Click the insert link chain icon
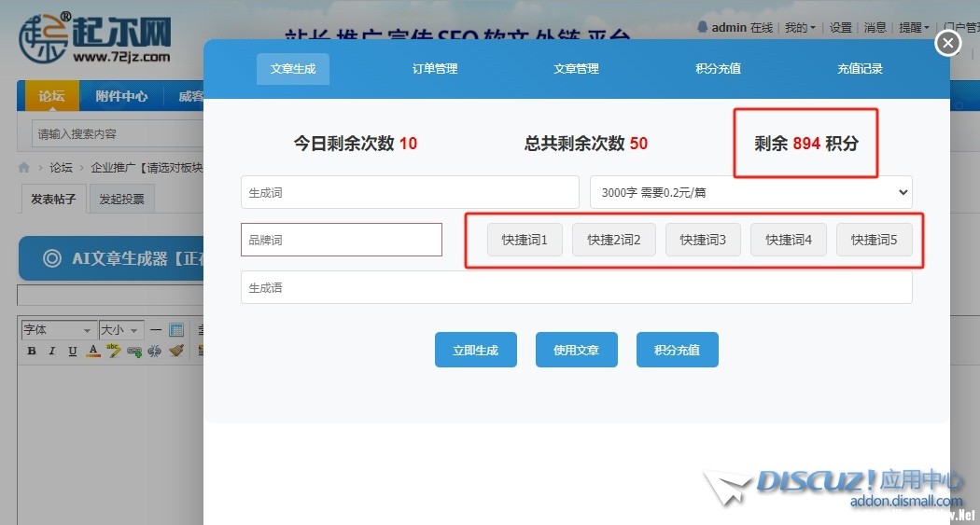This screenshot has width=980, height=525. (x=134, y=352)
